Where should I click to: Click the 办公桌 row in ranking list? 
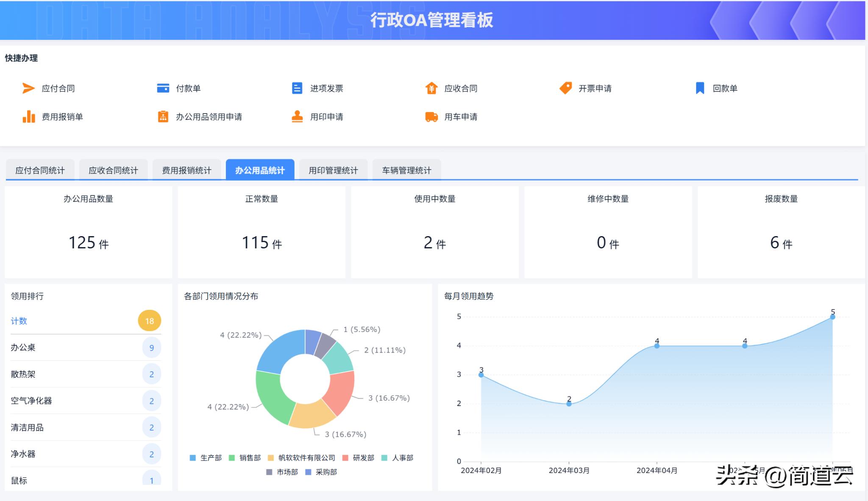click(x=86, y=348)
